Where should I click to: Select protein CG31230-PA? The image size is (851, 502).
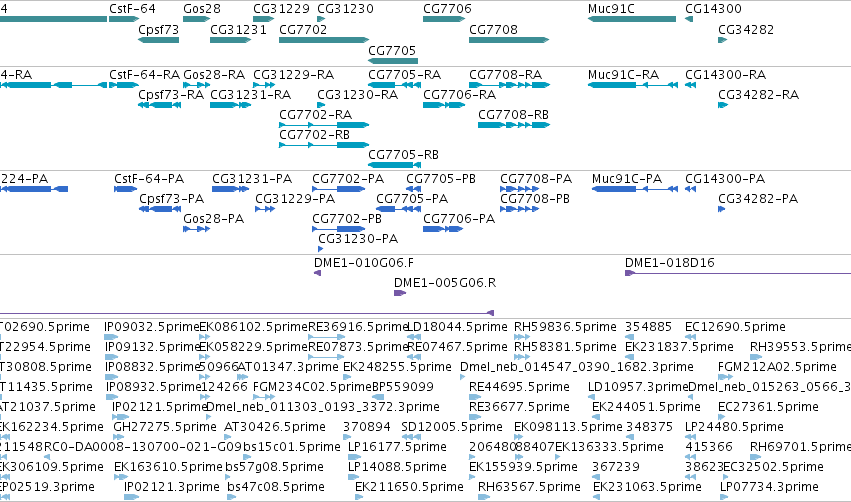tap(321, 249)
